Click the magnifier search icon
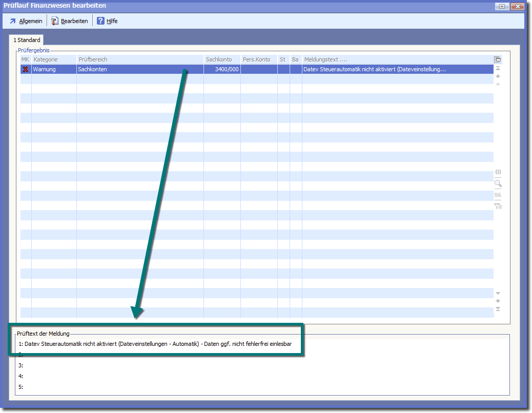The height and width of the screenshot is (413, 532). [x=498, y=183]
